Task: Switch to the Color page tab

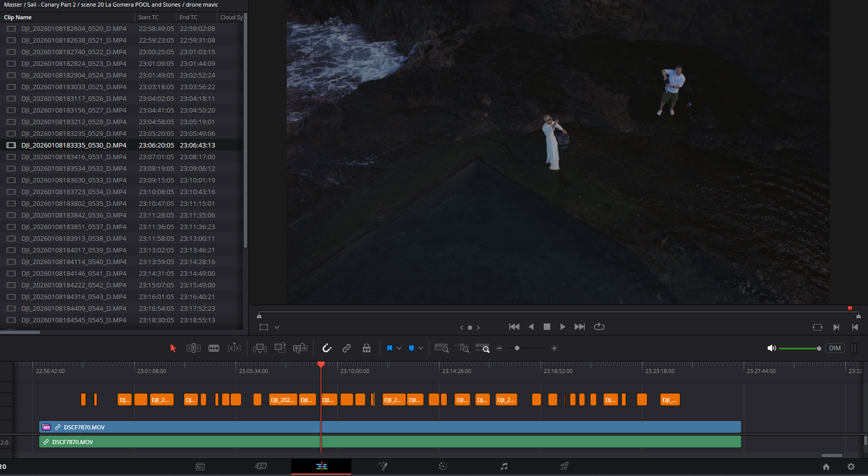Action: [442, 466]
